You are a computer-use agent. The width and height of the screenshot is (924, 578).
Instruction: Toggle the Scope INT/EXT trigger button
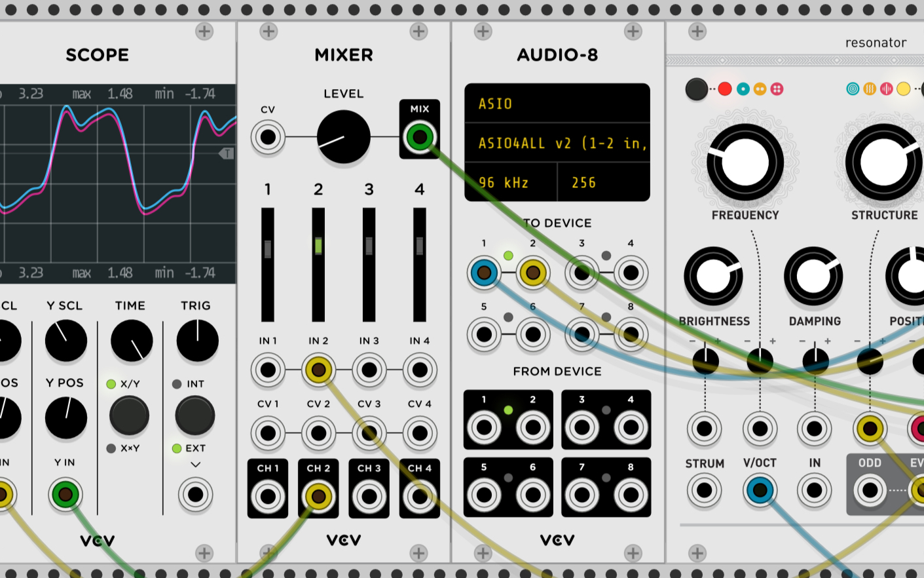[195, 415]
